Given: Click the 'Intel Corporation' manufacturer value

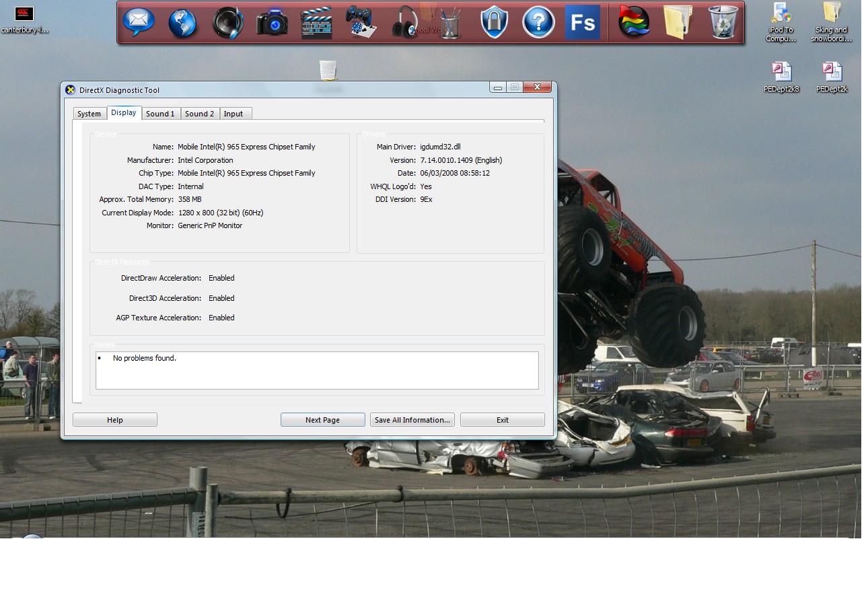Looking at the screenshot, I should click(205, 160).
